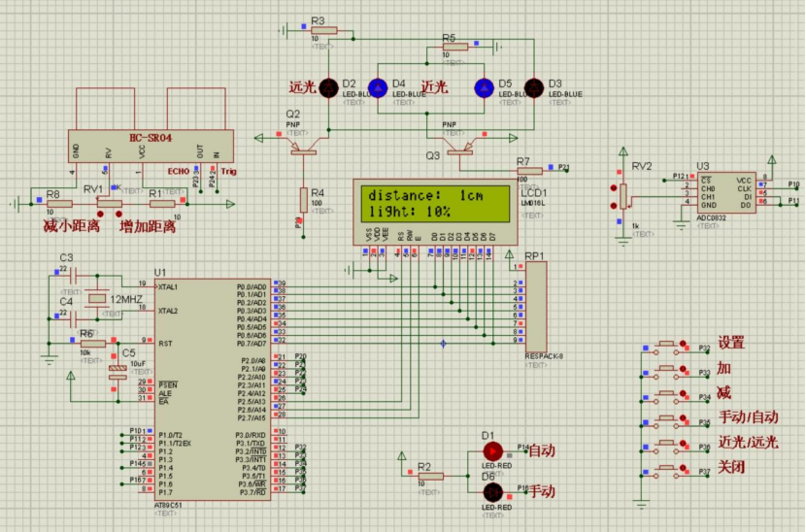
Task: Select the D1 red LED for 自动
Action: 492,451
